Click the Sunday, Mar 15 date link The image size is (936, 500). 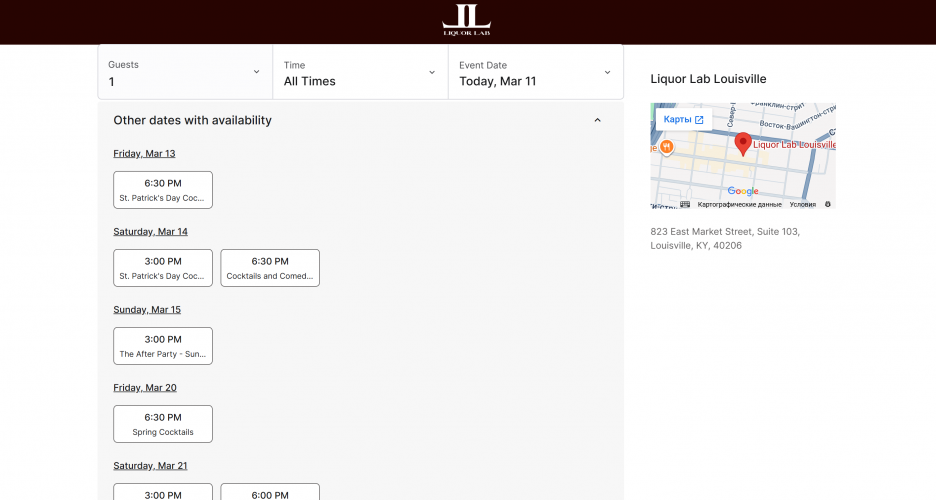147,310
